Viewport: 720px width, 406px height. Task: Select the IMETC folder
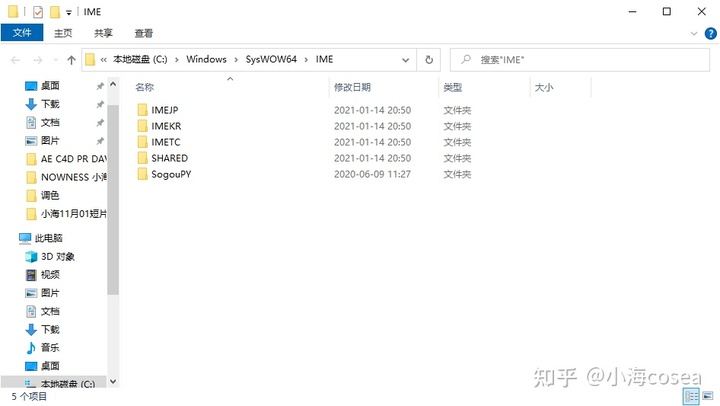click(x=158, y=142)
